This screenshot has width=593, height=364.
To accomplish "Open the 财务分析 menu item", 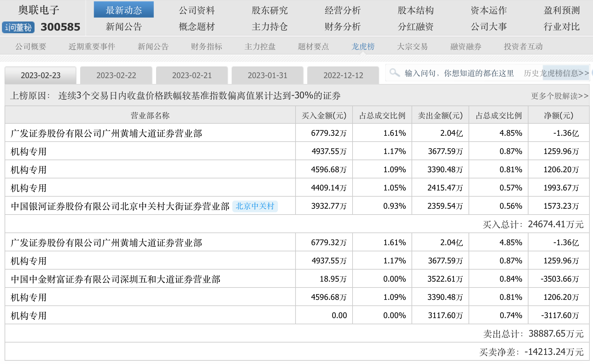I will [x=342, y=27].
